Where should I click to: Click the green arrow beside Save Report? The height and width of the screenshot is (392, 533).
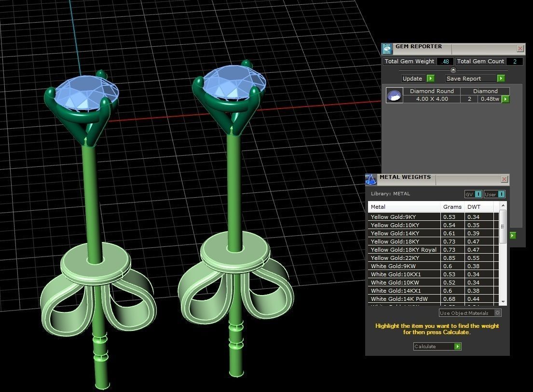click(501, 79)
